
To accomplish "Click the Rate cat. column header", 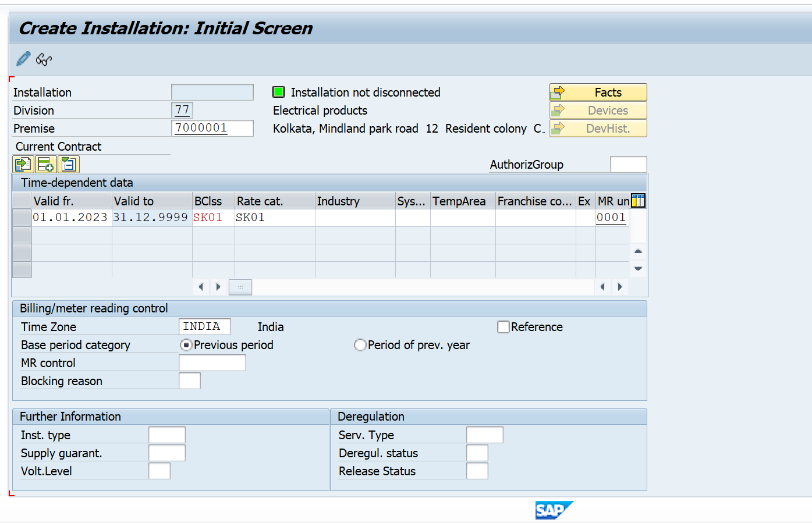I will 275,201.
